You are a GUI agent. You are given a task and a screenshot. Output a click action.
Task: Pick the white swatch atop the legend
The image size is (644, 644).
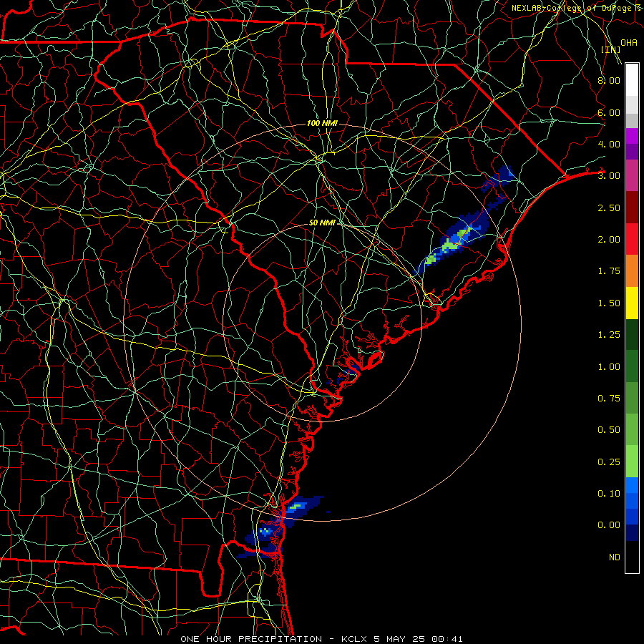pyautogui.click(x=632, y=80)
